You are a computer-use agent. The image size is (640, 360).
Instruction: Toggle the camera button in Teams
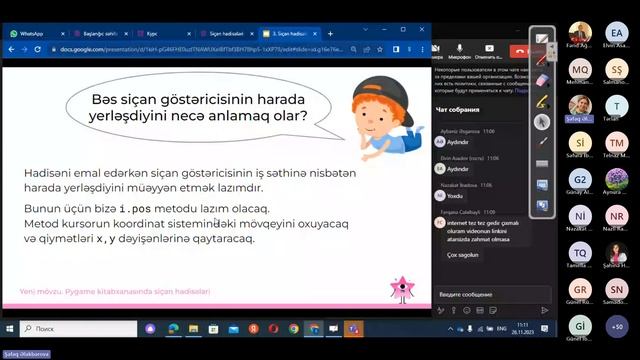click(436, 51)
